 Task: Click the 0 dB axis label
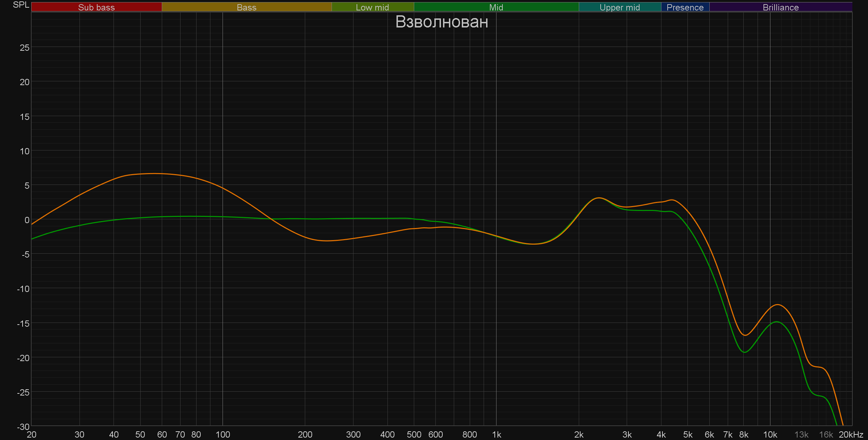click(27, 220)
